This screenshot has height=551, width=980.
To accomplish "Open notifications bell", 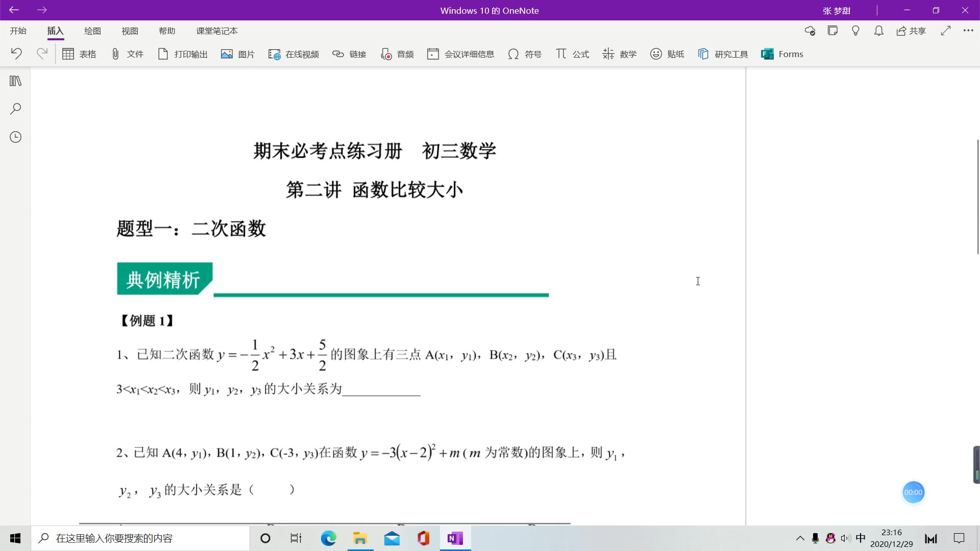I will pos(878,31).
